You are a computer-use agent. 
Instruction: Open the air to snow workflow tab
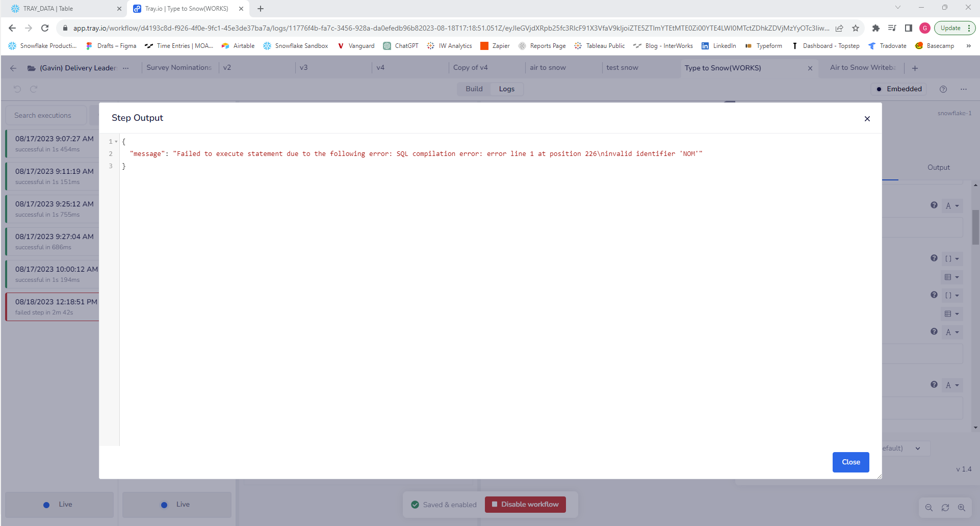563,67
